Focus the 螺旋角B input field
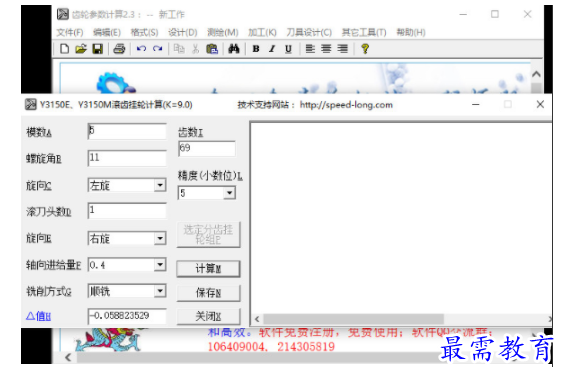Image resolution: width=562 pixels, height=380 pixels. pos(127,158)
